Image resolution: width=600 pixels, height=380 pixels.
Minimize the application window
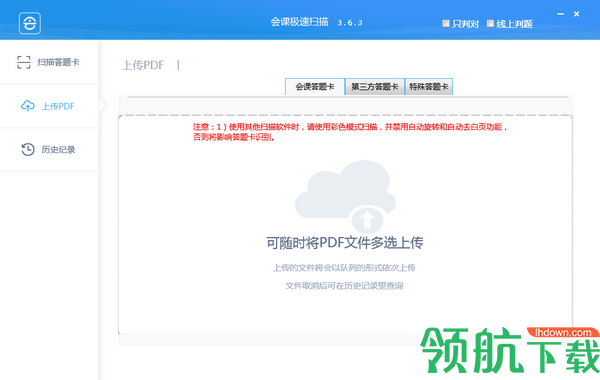560,14
